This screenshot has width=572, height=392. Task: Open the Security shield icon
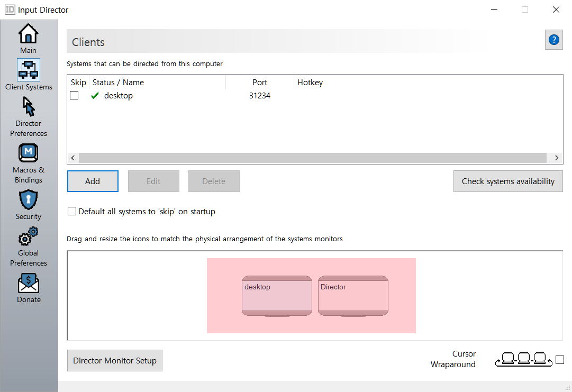point(29,199)
